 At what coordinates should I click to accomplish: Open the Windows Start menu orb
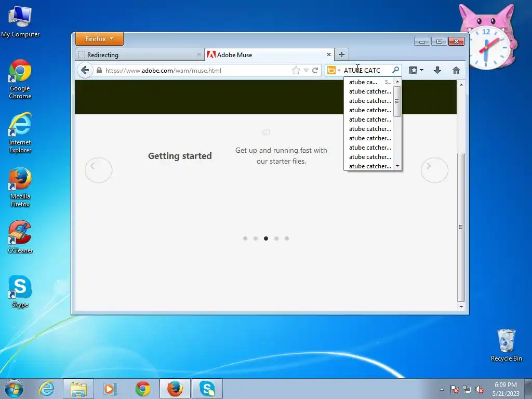click(x=14, y=389)
